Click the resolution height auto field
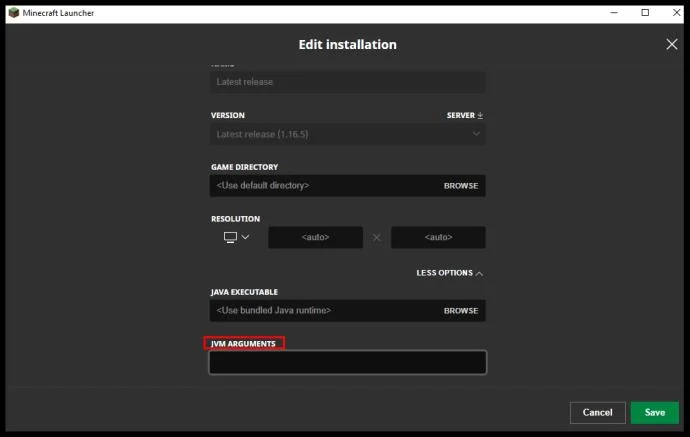 (438, 237)
